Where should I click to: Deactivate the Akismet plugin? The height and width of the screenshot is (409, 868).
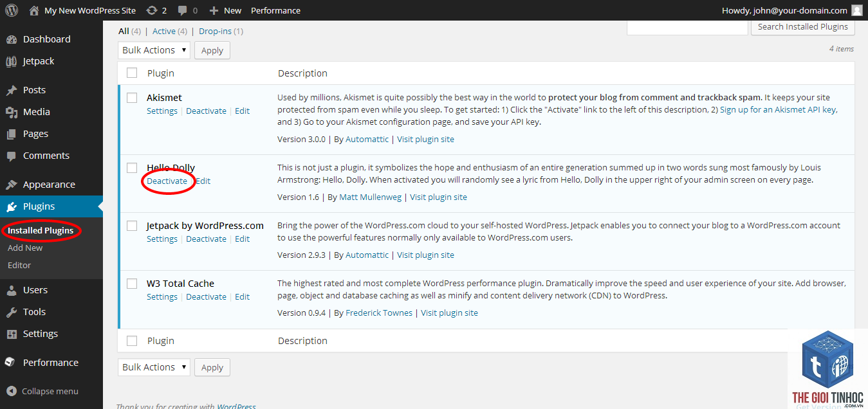tap(206, 111)
